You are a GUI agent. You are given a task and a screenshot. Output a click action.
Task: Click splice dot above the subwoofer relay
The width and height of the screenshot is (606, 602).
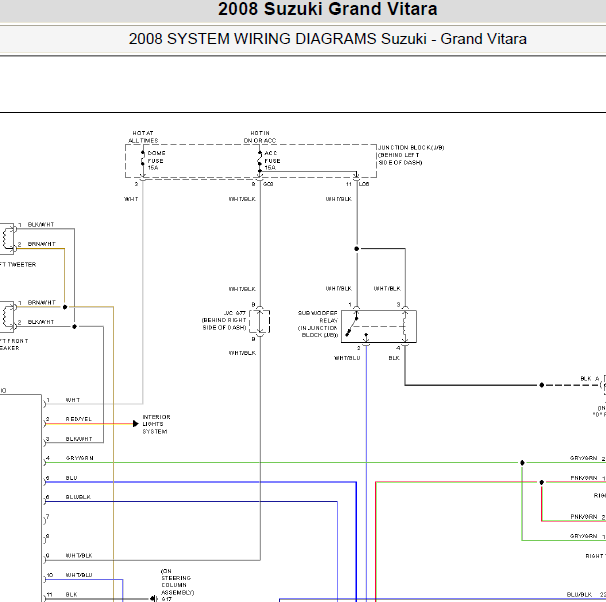click(357, 249)
